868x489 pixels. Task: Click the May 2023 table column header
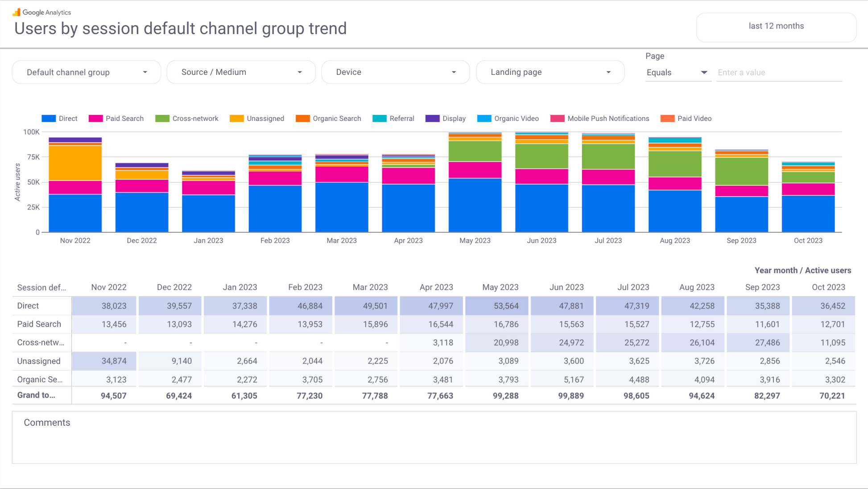tap(500, 288)
